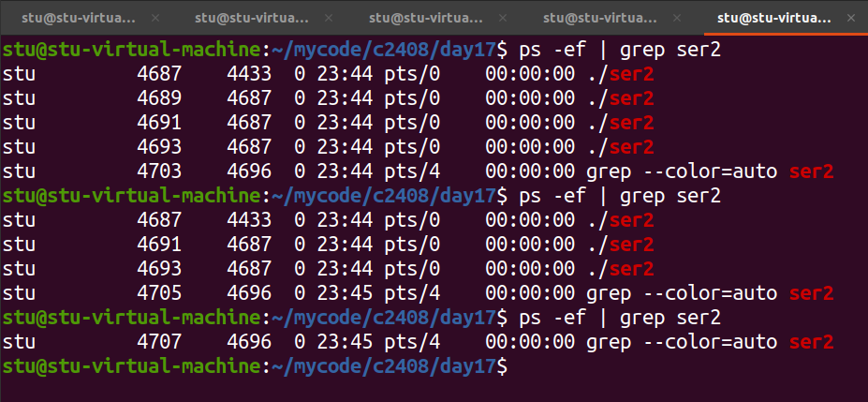Screen dimensions: 868x402
Task: Click the time 23:45 in the 4705 row
Action: [x=345, y=293]
